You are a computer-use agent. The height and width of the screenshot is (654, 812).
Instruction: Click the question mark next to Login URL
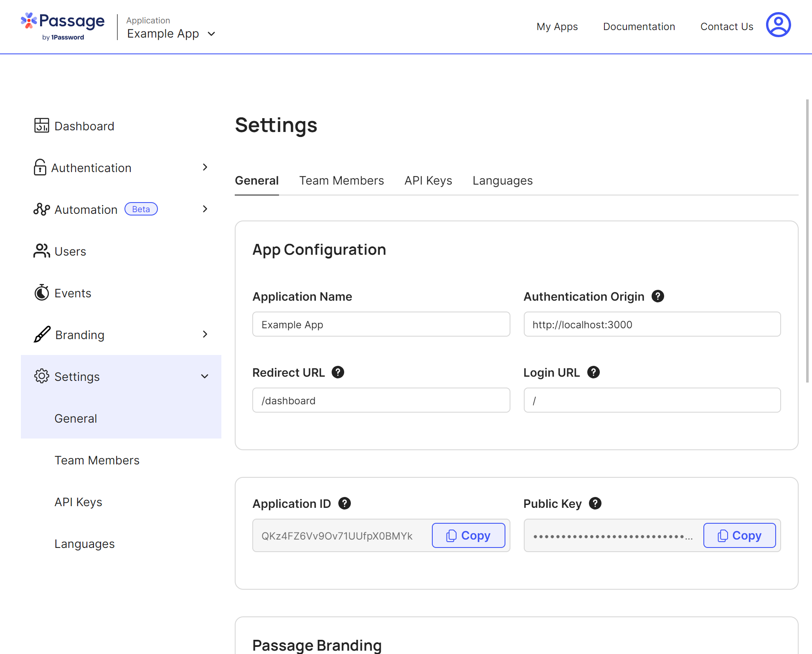point(593,372)
